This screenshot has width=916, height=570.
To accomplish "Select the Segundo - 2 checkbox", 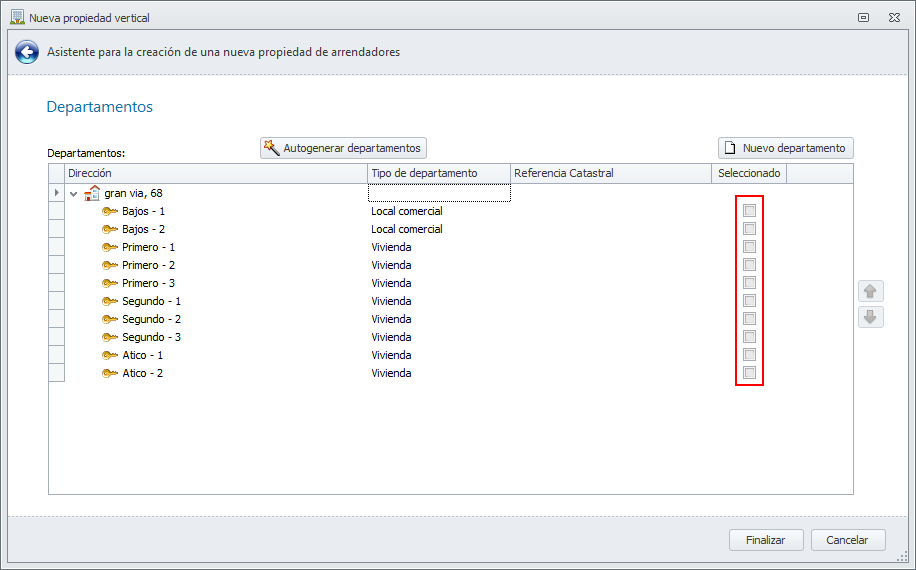I will tap(750, 319).
